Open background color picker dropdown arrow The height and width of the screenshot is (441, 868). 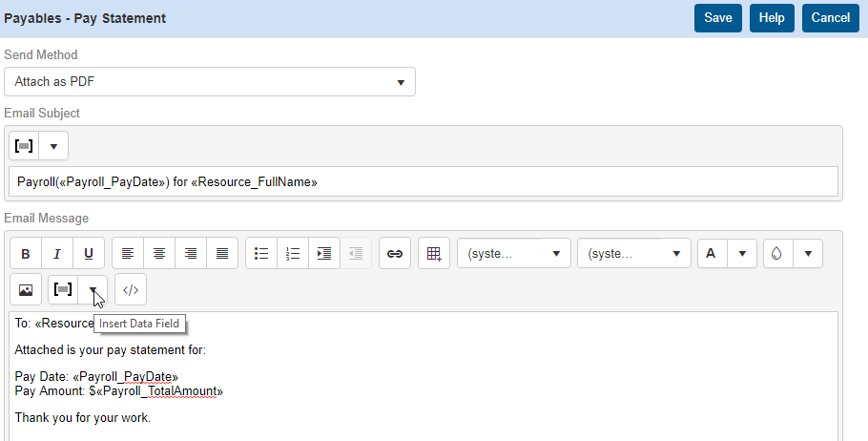pyautogui.click(x=808, y=254)
